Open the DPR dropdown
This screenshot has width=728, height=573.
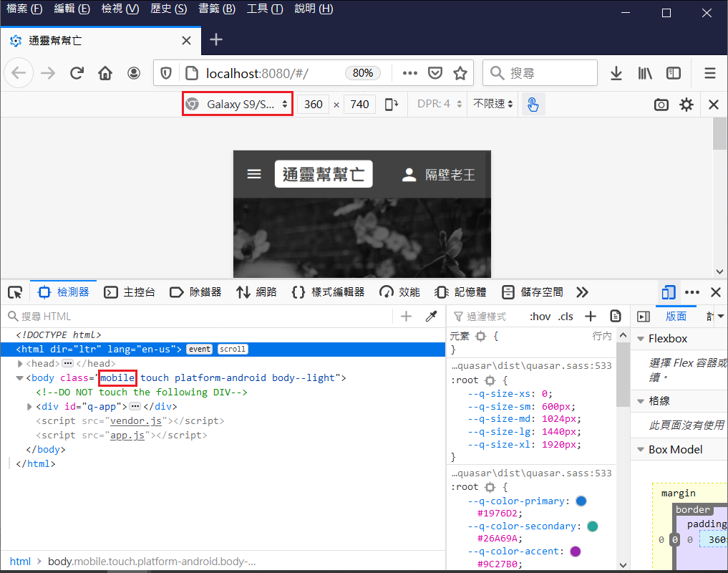pos(440,104)
